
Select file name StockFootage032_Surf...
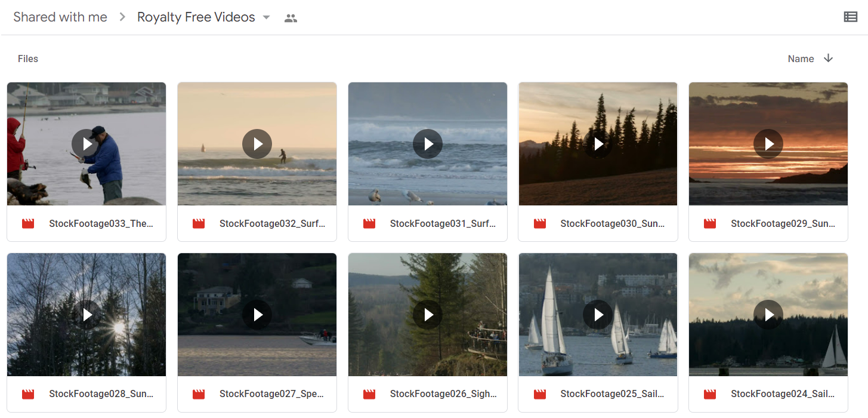pos(272,223)
